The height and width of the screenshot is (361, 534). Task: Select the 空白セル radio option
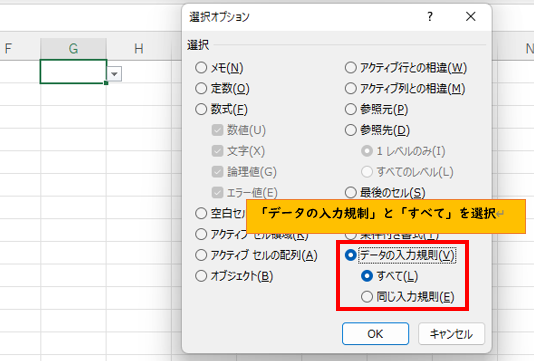click(201, 213)
